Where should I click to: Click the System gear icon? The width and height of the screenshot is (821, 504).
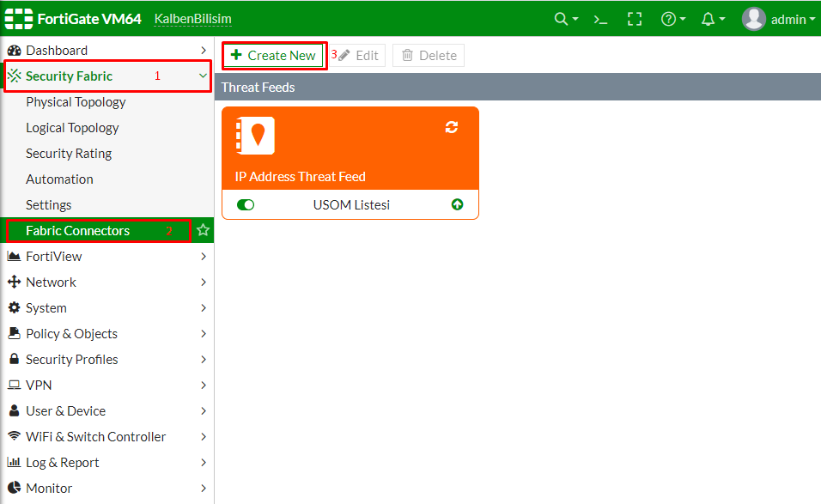point(14,307)
